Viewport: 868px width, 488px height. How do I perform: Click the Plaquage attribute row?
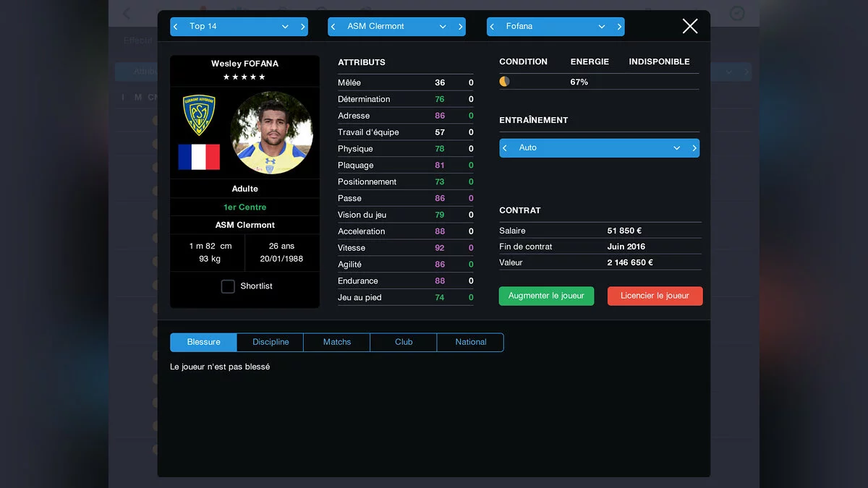(x=406, y=166)
